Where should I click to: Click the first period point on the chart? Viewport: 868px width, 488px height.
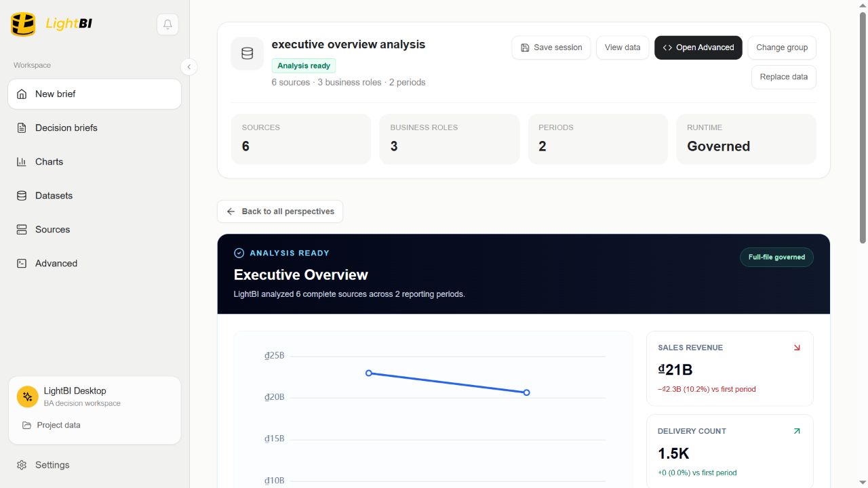point(369,373)
